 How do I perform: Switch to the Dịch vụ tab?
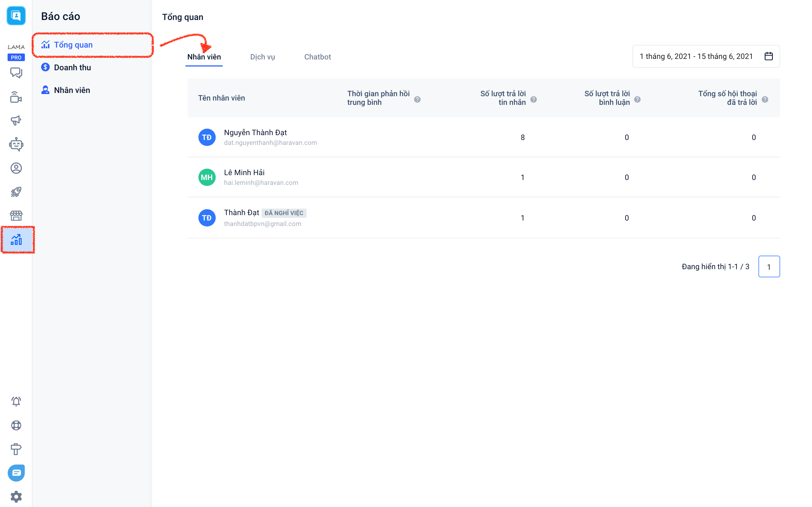click(262, 57)
